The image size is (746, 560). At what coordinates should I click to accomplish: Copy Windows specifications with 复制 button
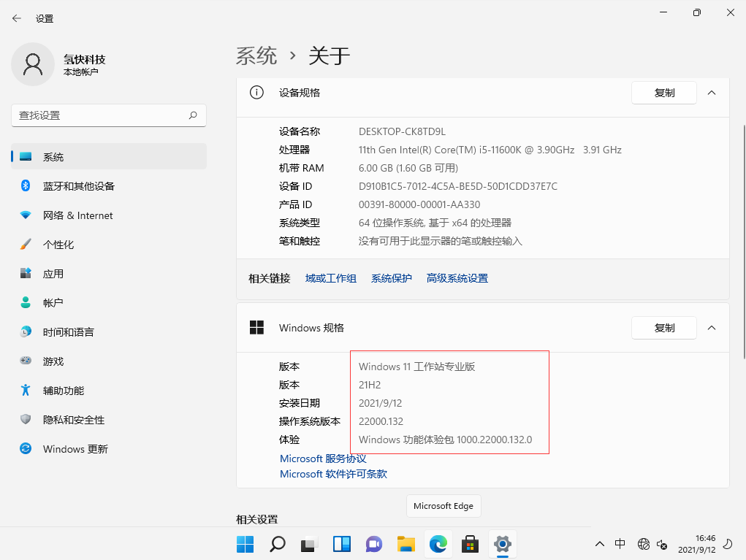coord(664,328)
